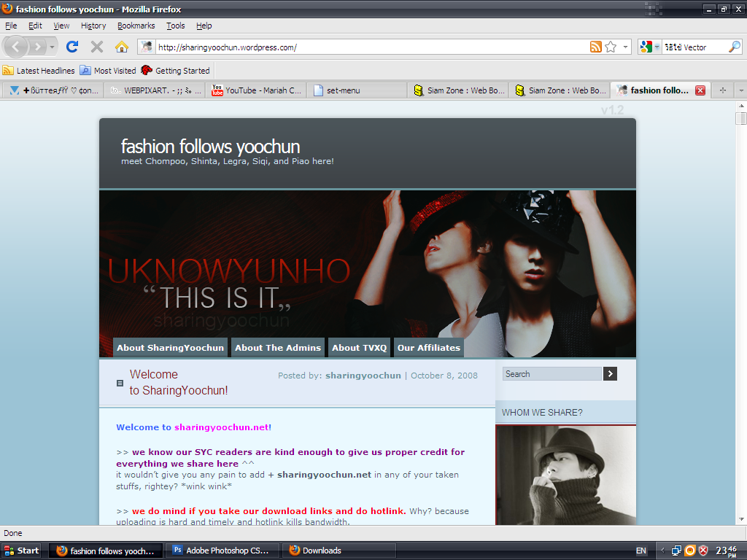Open the Bookmarks menu
This screenshot has height=560, width=747.
(x=136, y=26)
